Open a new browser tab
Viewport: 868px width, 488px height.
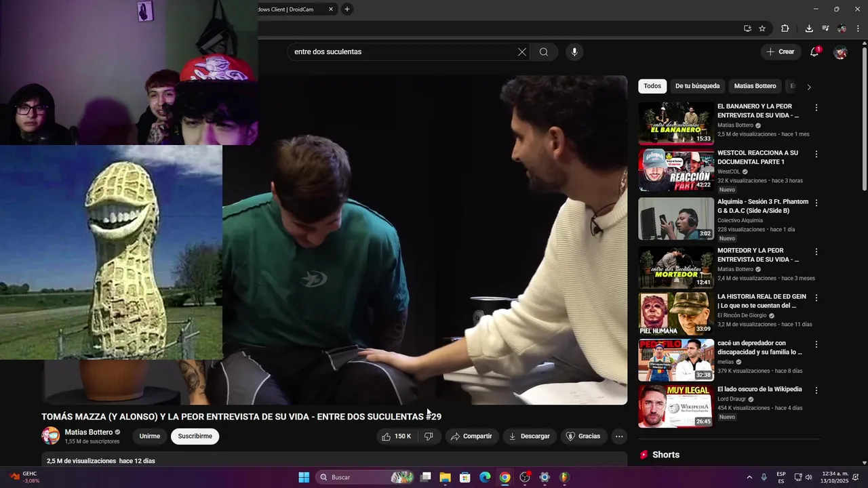tap(347, 9)
